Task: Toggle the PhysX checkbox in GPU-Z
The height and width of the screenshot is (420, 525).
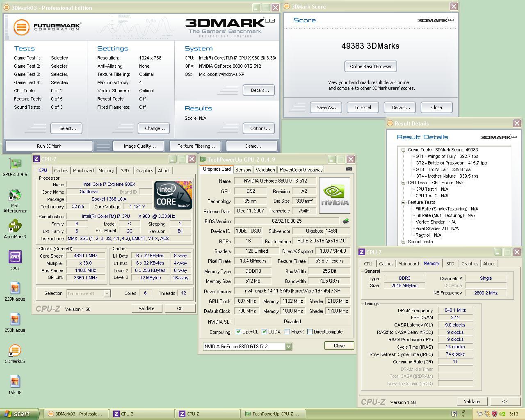Action: pos(287,331)
